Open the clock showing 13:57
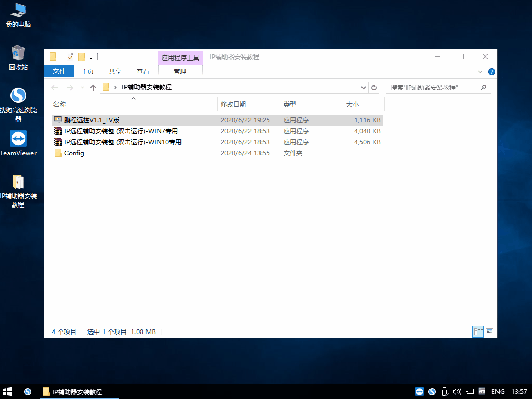The height and width of the screenshot is (399, 532). click(x=519, y=392)
